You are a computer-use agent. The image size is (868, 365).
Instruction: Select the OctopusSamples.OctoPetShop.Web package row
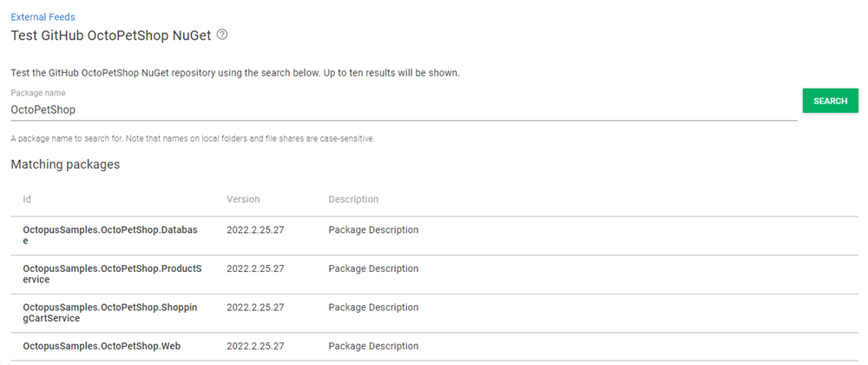102,346
